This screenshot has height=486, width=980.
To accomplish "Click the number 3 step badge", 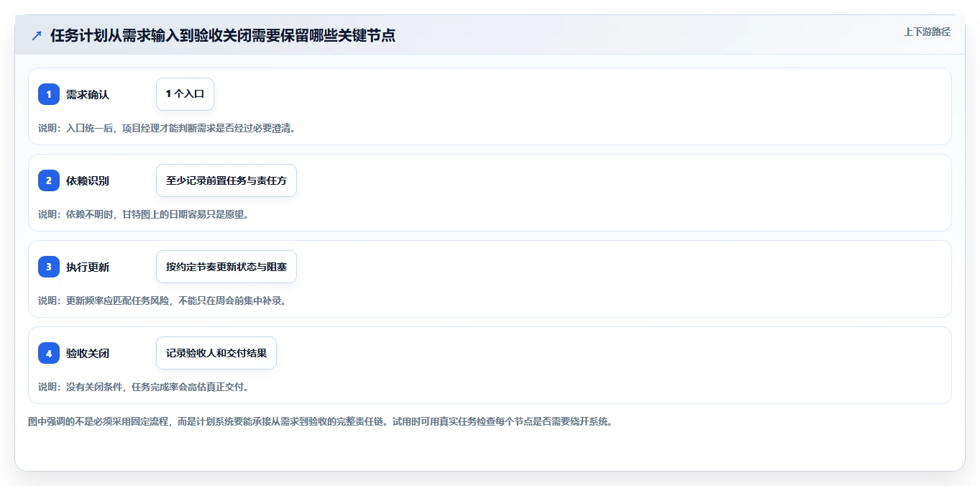I will 49,267.
